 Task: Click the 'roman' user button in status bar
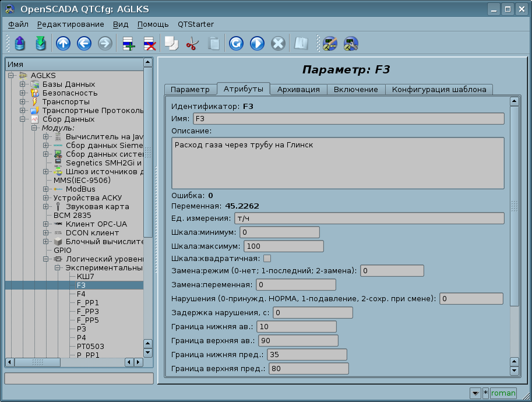click(503, 393)
